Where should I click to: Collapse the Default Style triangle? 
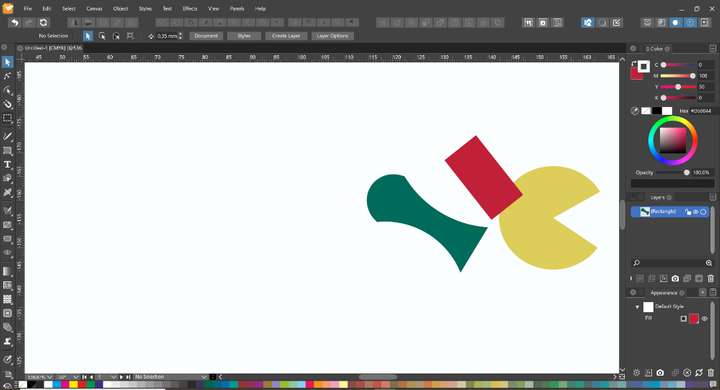click(637, 307)
